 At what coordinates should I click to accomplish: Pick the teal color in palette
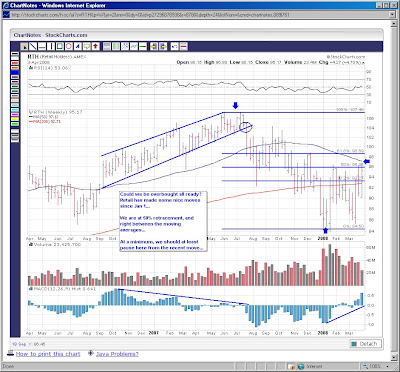[15, 91]
